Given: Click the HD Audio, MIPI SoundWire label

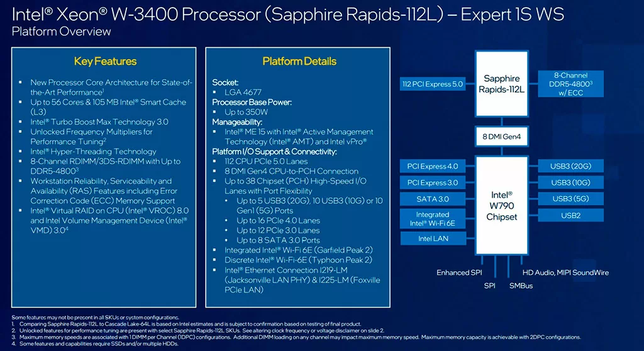Looking at the screenshot, I should (x=565, y=272).
